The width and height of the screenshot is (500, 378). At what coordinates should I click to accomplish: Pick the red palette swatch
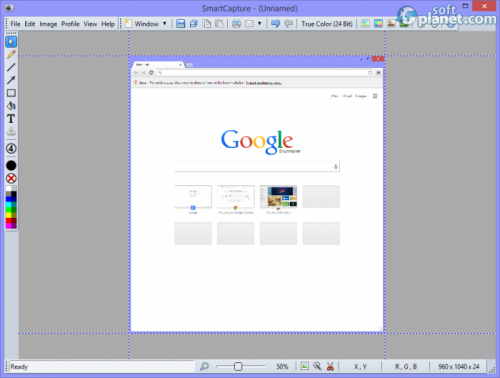point(8,220)
